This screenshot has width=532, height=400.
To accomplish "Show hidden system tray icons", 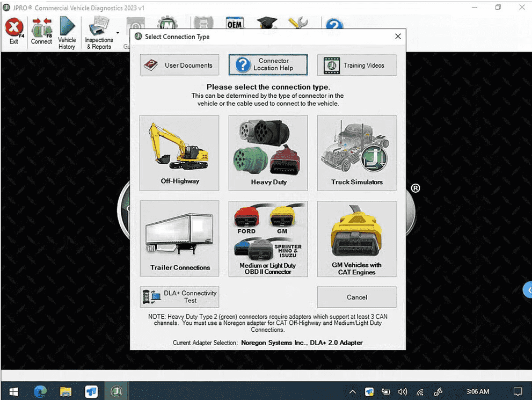I will 353,392.
